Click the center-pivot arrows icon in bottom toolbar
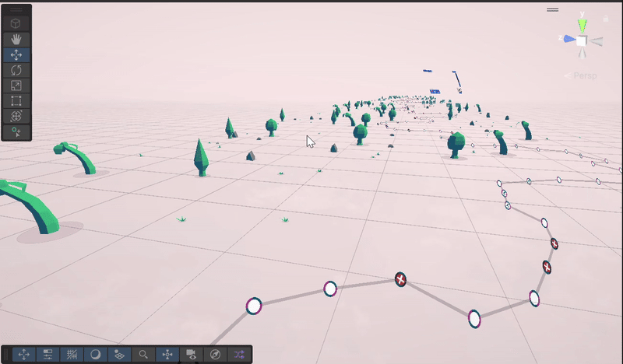Screen dimensions: 623x364 click(x=167, y=355)
